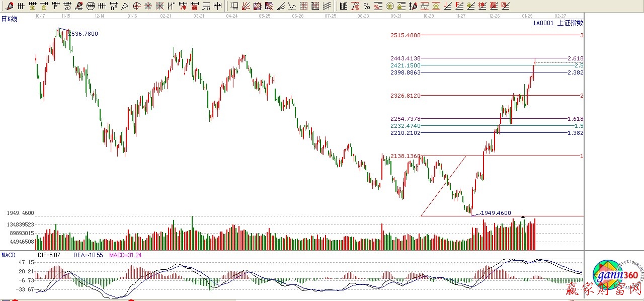Click the horizontal width-measure arrows icon

coord(218,6)
